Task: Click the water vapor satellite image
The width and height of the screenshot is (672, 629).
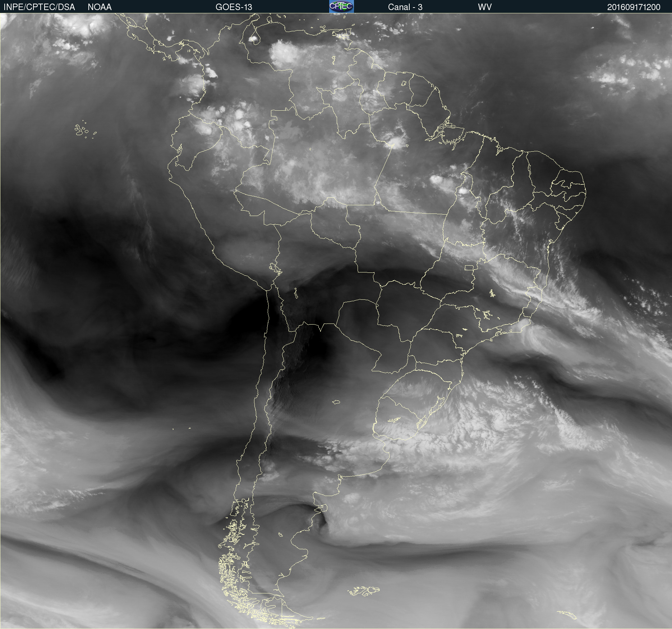Action: 336,321
